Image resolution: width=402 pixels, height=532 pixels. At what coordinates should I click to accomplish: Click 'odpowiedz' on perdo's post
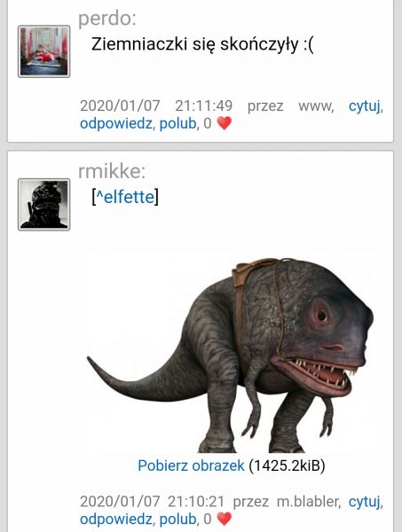click(x=115, y=123)
